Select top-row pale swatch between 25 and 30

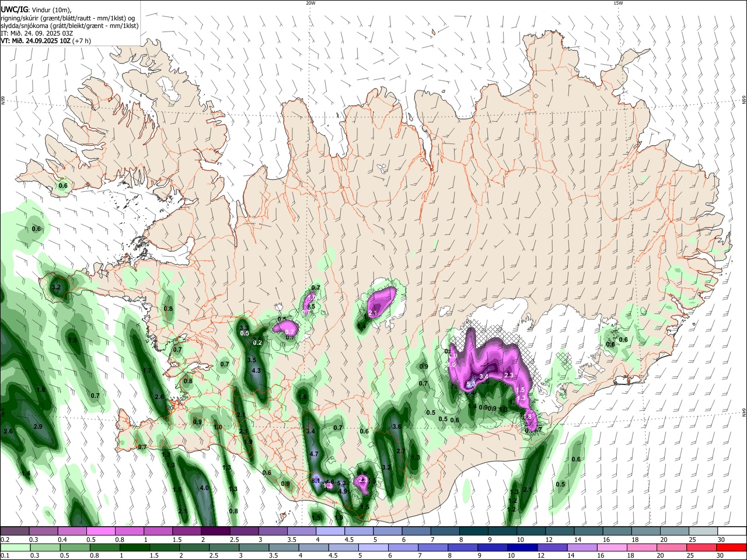(x=704, y=531)
